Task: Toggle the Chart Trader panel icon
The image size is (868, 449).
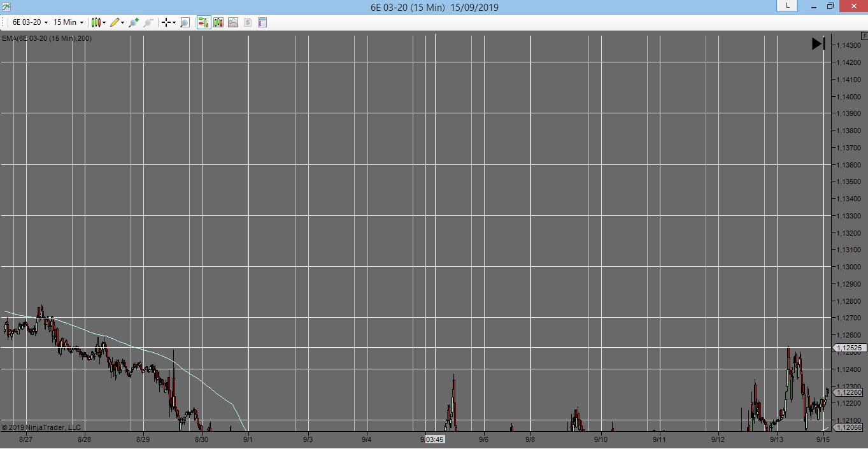Action: pyautogui.click(x=203, y=22)
